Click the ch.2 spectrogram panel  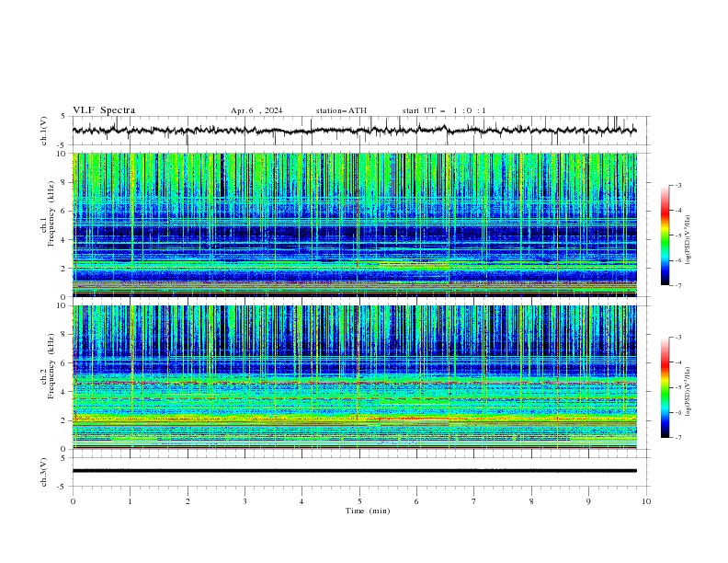tap(355, 377)
